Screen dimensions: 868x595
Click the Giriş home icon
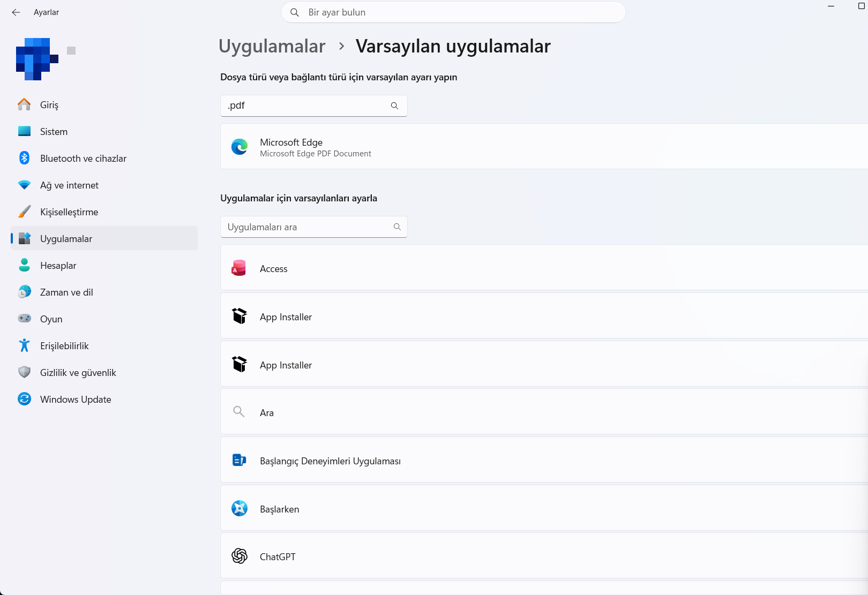[x=24, y=104]
